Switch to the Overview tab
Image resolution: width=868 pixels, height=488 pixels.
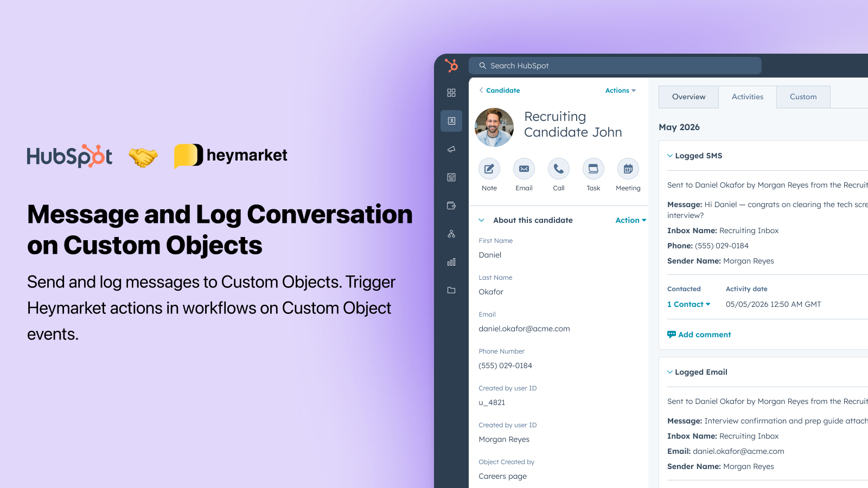click(689, 97)
